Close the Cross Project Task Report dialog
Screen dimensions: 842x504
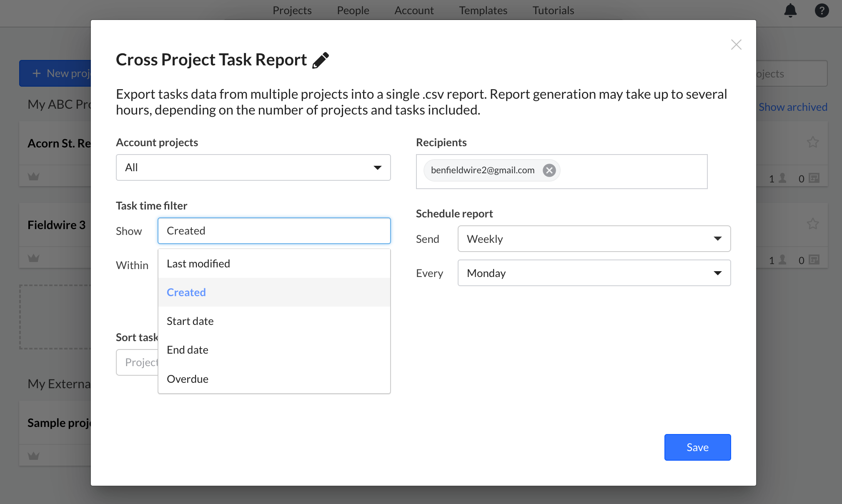736,45
